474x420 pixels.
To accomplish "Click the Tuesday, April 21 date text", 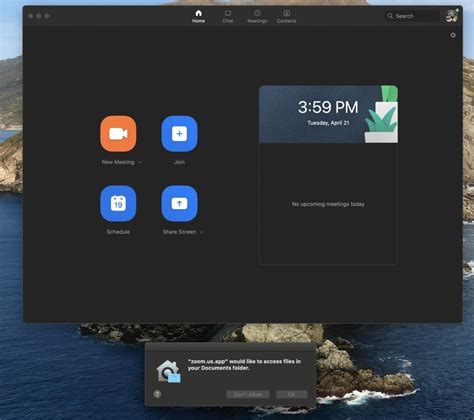I will (328, 123).
